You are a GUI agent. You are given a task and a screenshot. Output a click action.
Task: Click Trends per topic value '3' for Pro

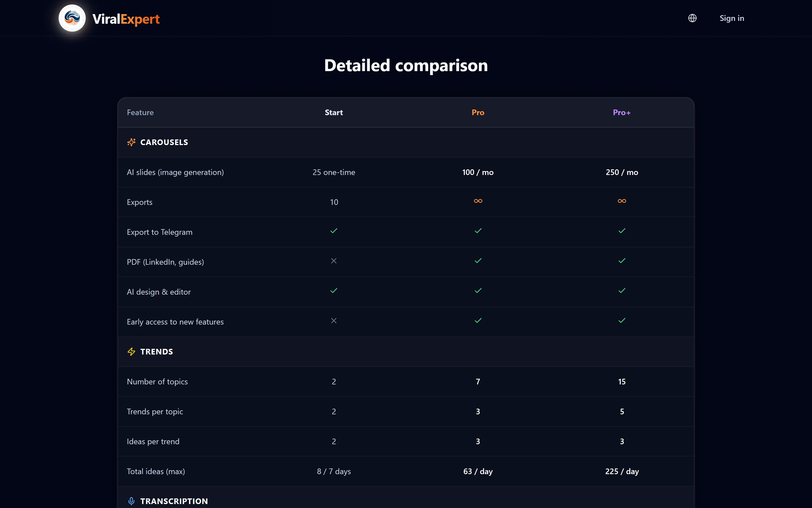[x=478, y=411]
